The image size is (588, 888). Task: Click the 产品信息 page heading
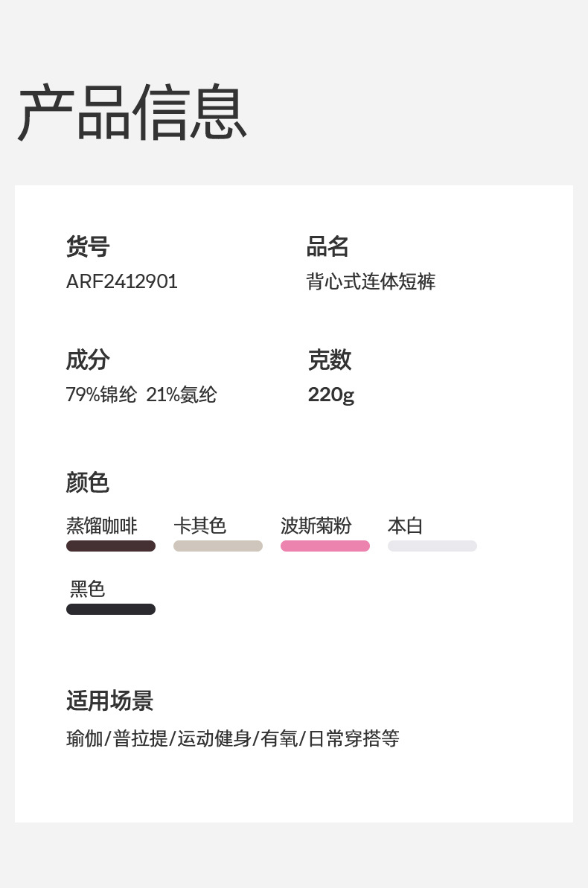(132, 114)
